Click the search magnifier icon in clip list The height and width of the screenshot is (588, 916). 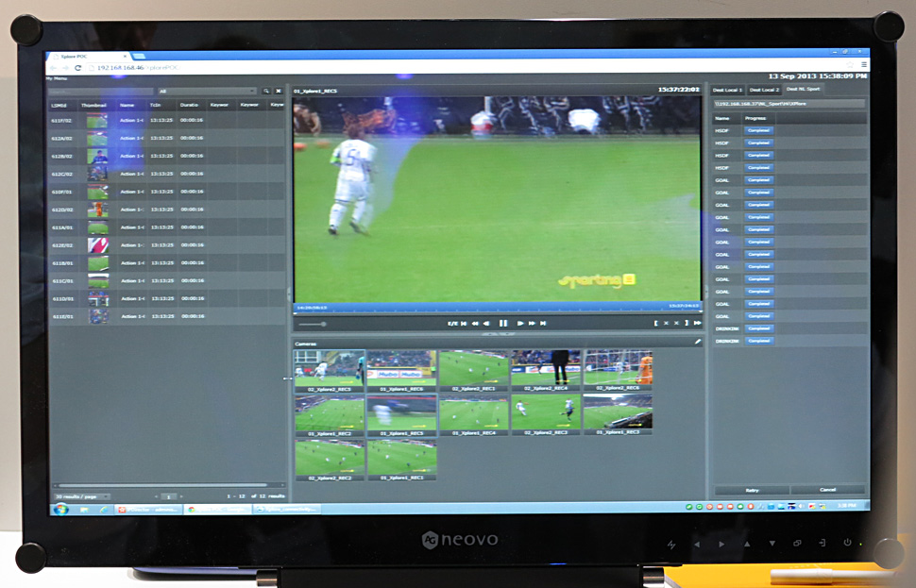click(x=266, y=91)
